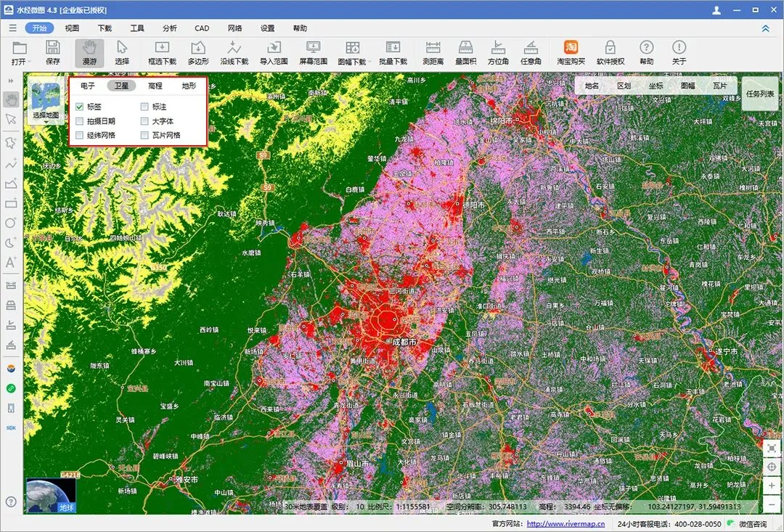
Task: Activate the 测距离 measure distance tool
Action: coord(433,53)
